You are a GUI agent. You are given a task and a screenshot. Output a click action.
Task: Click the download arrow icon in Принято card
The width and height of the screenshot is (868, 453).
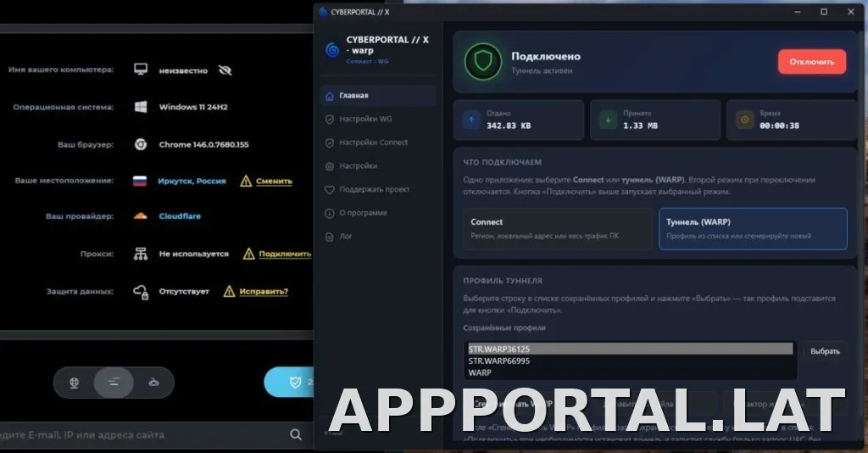tap(608, 120)
